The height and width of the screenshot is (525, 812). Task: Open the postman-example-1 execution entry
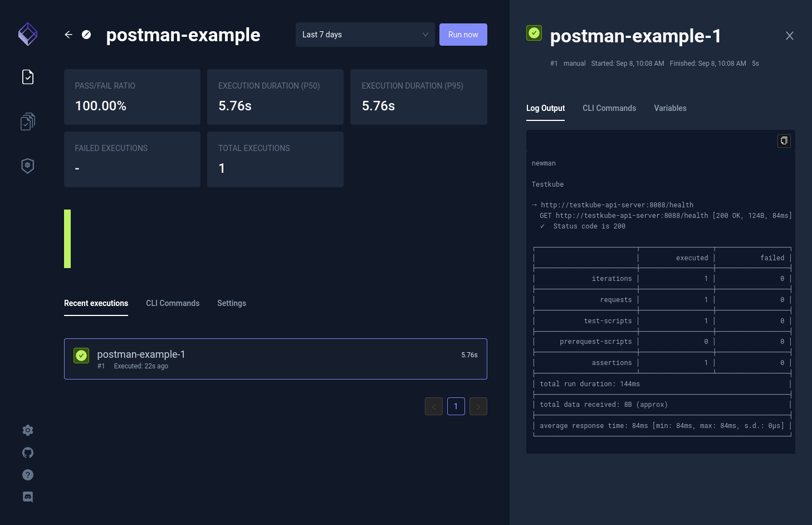click(x=276, y=359)
